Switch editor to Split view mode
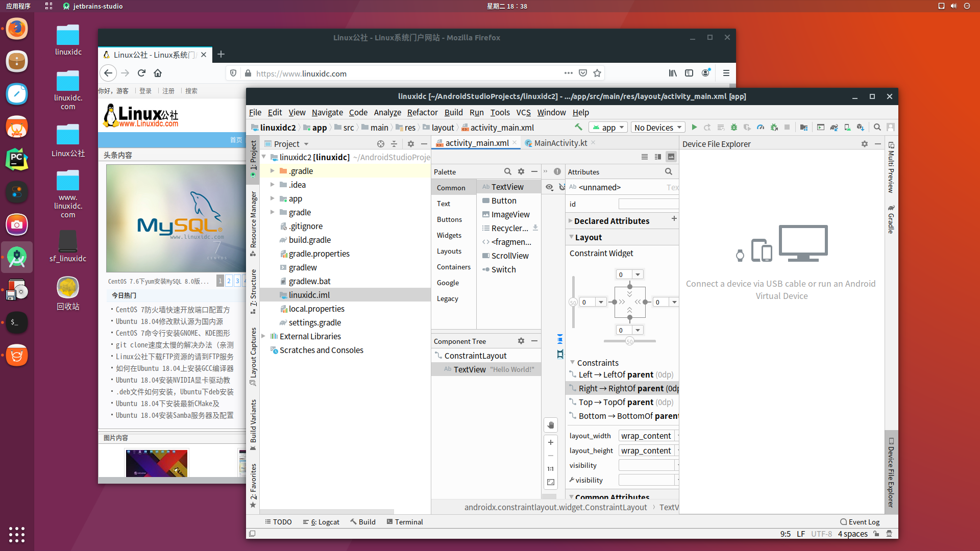The width and height of the screenshot is (980, 551). tap(658, 157)
